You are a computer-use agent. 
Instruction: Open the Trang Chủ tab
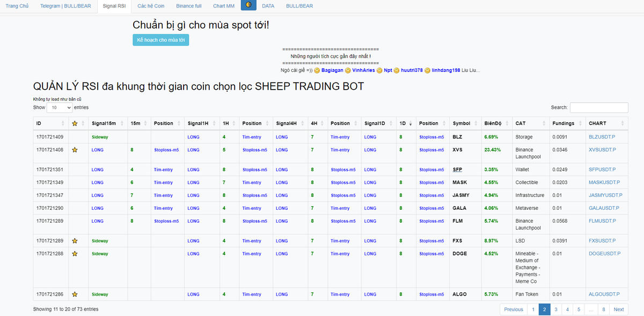click(x=17, y=6)
